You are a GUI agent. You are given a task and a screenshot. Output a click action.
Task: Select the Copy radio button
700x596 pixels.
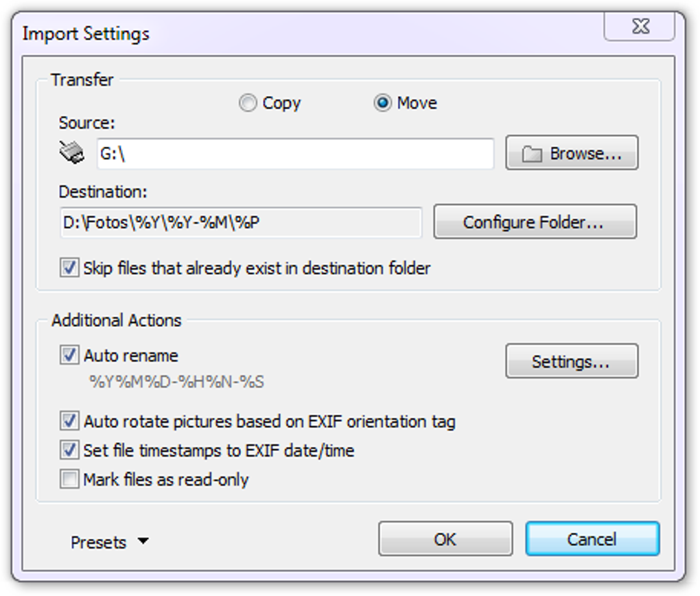pyautogui.click(x=248, y=103)
